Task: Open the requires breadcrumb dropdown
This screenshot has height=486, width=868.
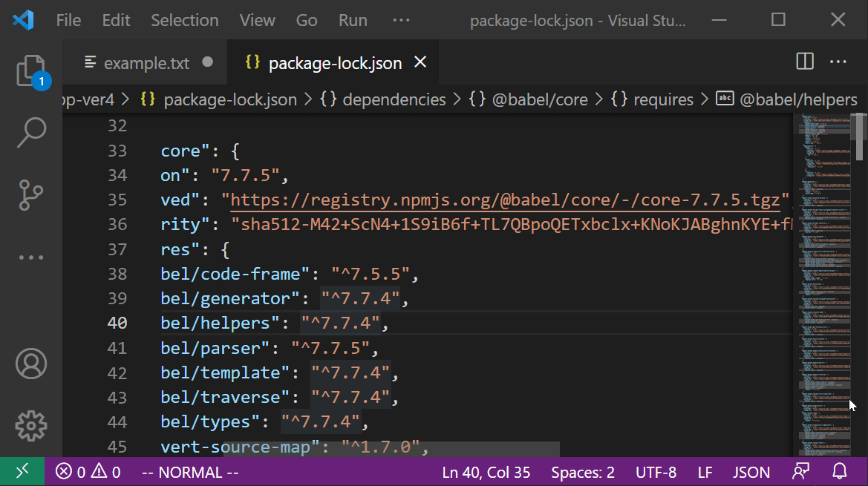Action: pyautogui.click(x=652, y=99)
